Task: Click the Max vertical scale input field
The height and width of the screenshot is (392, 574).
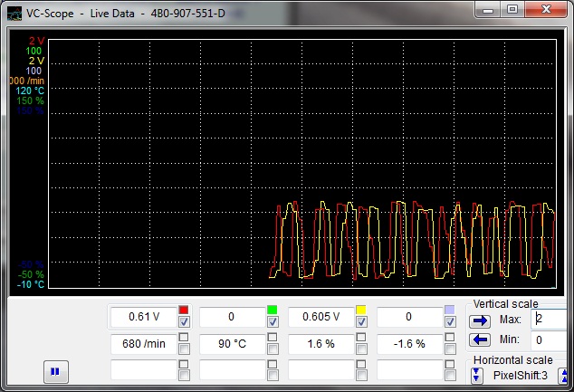Action: click(x=551, y=320)
